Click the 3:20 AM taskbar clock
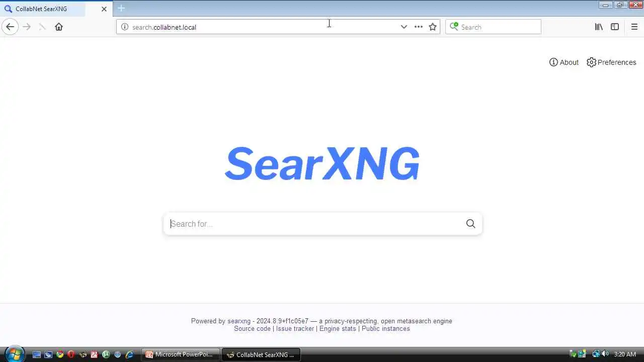This screenshot has height=362, width=644. 625,354
